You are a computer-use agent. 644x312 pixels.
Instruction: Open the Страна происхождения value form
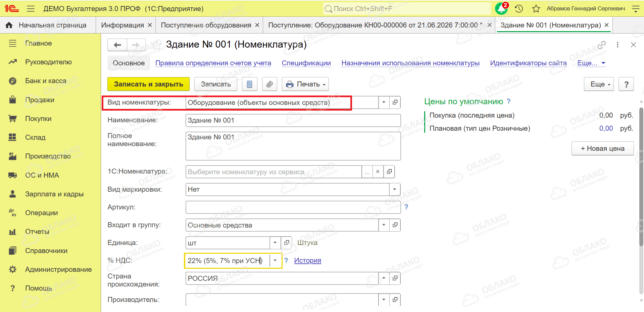395,278
